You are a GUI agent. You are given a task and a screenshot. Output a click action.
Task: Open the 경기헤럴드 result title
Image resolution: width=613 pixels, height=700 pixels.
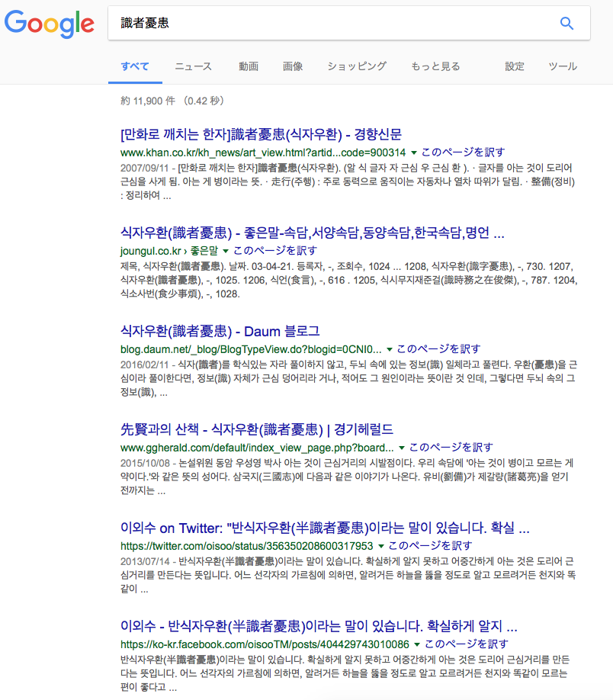tap(257, 429)
